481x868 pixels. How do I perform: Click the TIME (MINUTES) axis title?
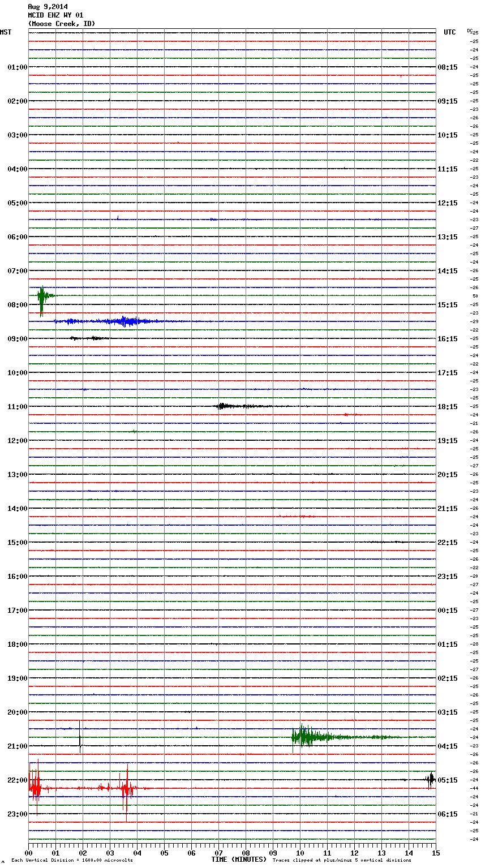click(239, 860)
